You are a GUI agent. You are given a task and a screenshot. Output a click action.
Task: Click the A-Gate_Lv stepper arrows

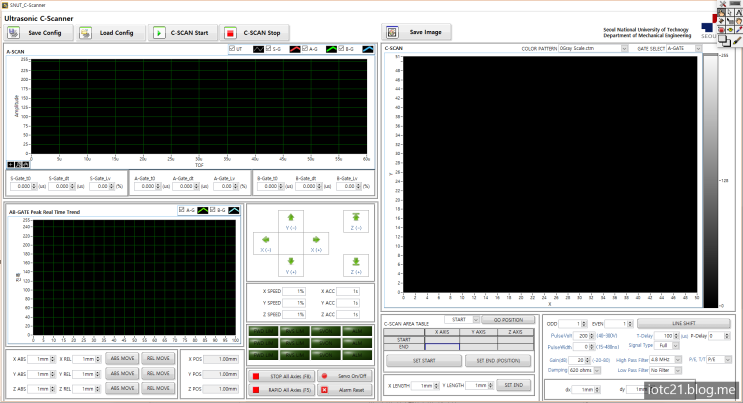[236, 186]
